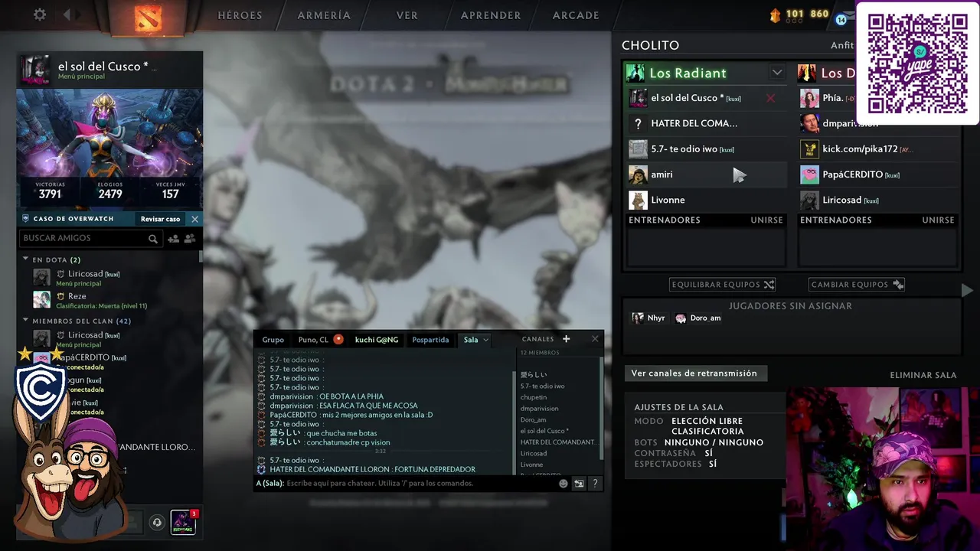Switch to the Pospartida chat tab

click(x=430, y=340)
